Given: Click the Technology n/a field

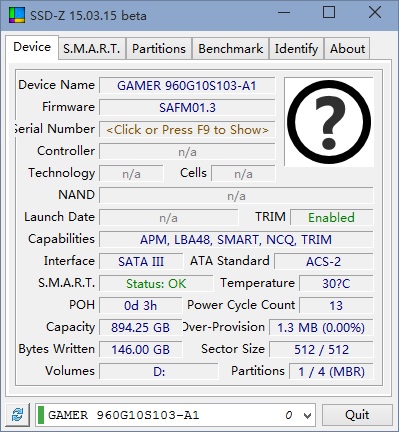Looking at the screenshot, I should (x=131, y=174).
